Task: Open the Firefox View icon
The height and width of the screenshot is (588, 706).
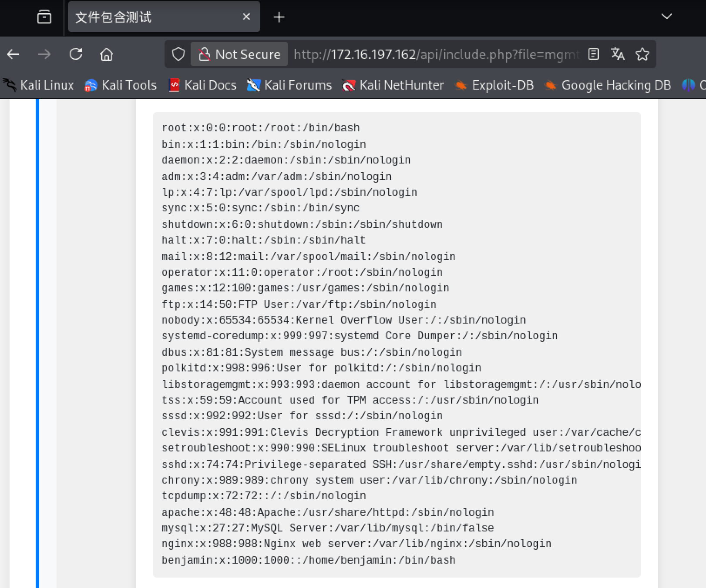Action: (44, 17)
